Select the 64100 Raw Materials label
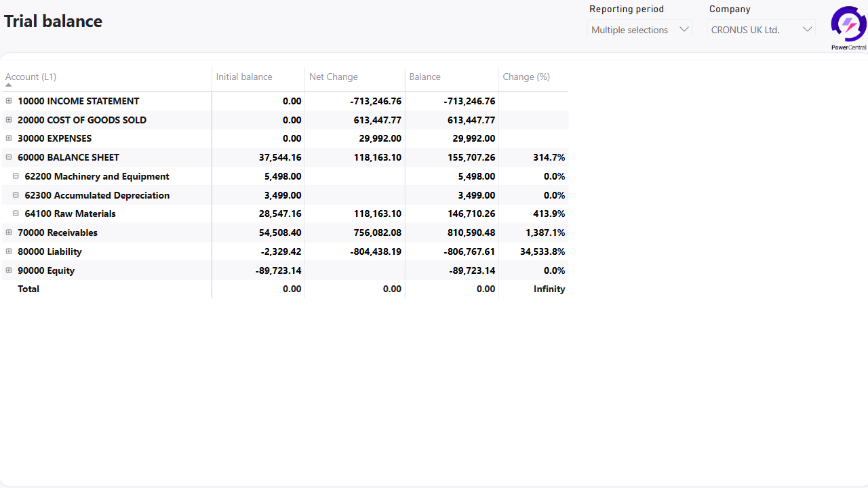This screenshot has width=868, height=488. [x=70, y=213]
